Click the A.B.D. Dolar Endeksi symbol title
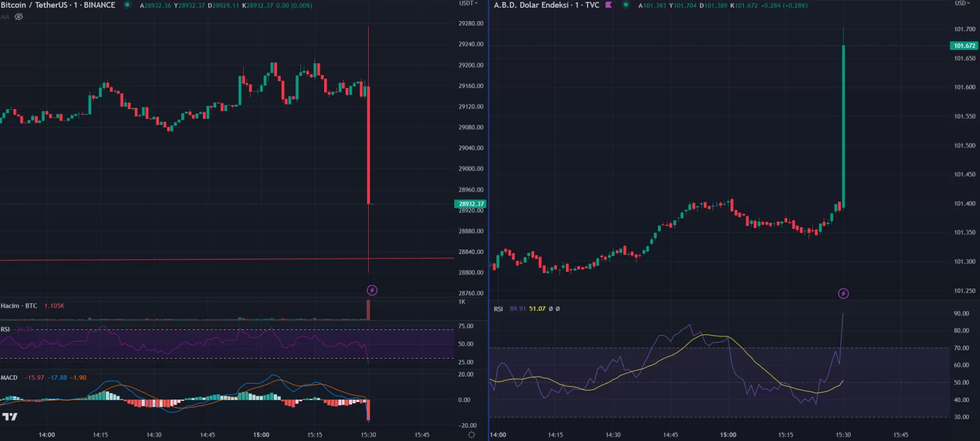Image resolution: width=980 pixels, height=441 pixels. pos(546,5)
